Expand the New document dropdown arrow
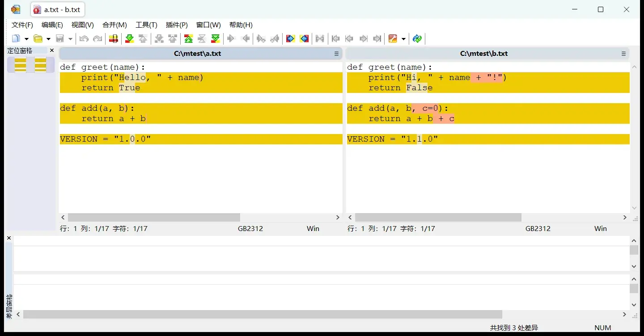 click(x=26, y=39)
